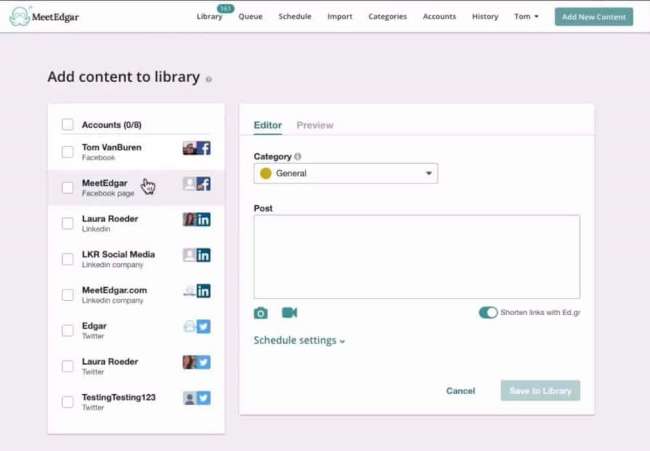Image resolution: width=650 pixels, height=451 pixels.
Task: Click the yellow General category color dot
Action: [x=266, y=173]
